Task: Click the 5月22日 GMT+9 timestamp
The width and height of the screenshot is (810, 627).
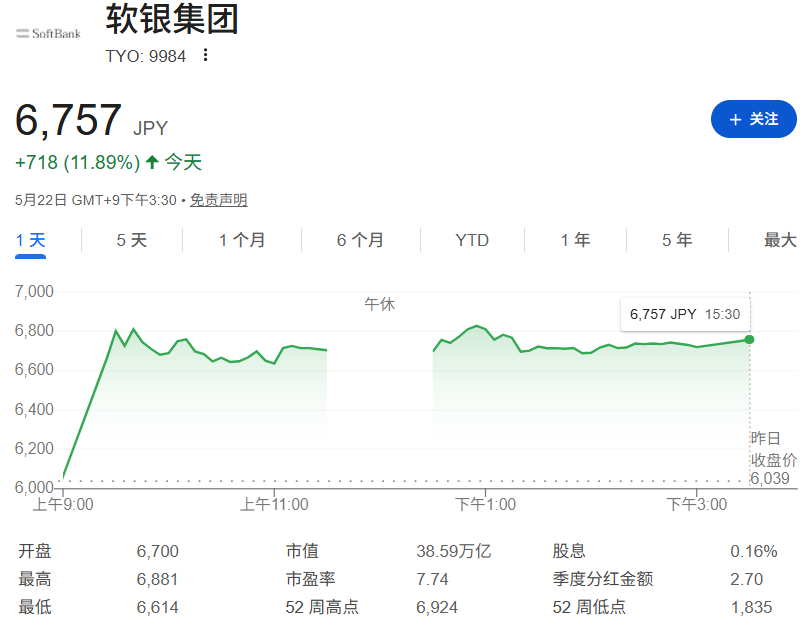Action: [x=96, y=200]
